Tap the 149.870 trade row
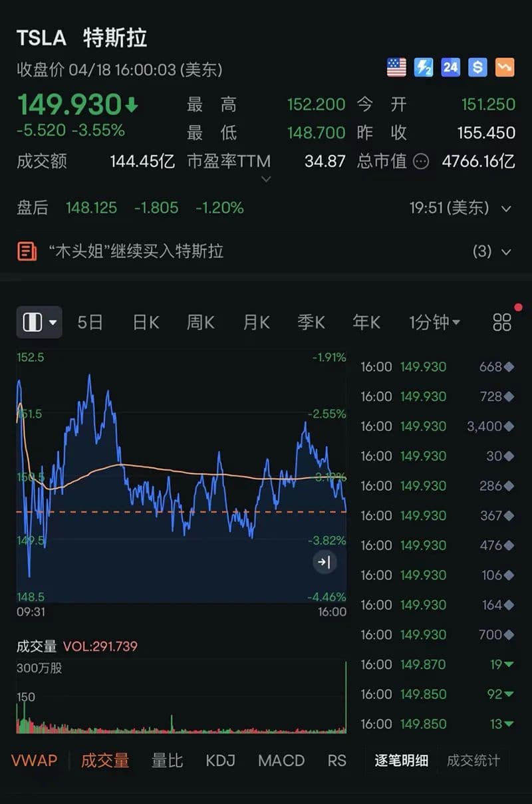Screen dimensions: 532x804 point(438,664)
